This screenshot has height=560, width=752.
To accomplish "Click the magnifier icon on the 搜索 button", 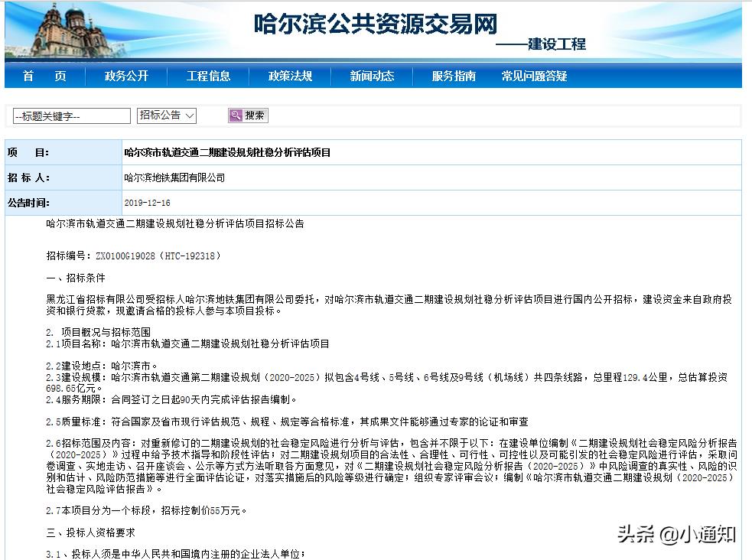I will [x=236, y=116].
